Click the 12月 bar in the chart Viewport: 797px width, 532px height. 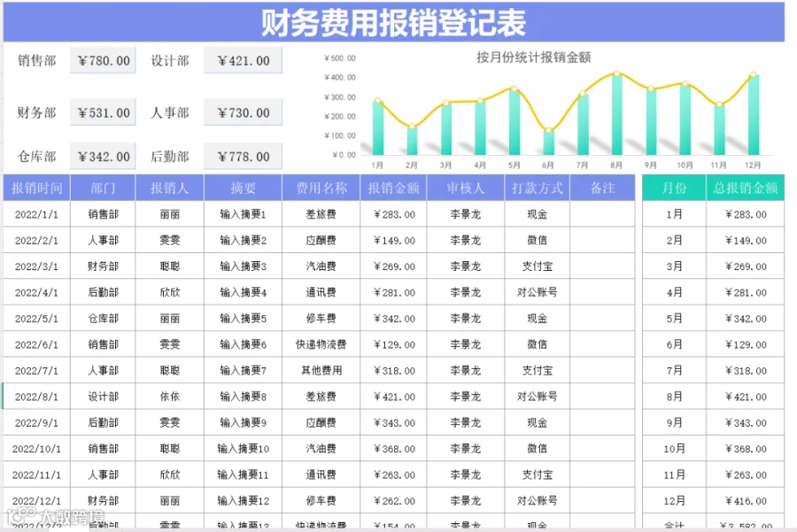click(754, 115)
